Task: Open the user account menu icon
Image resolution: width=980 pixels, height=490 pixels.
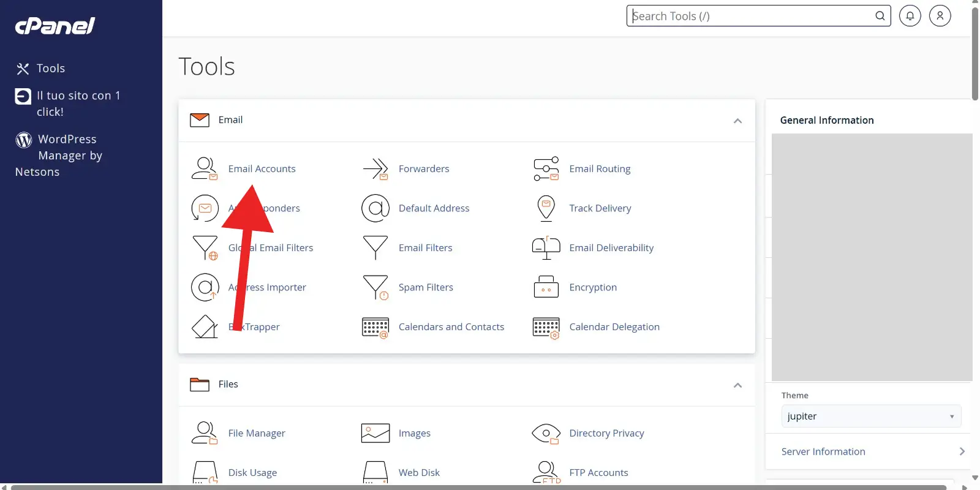Action: [x=940, y=16]
